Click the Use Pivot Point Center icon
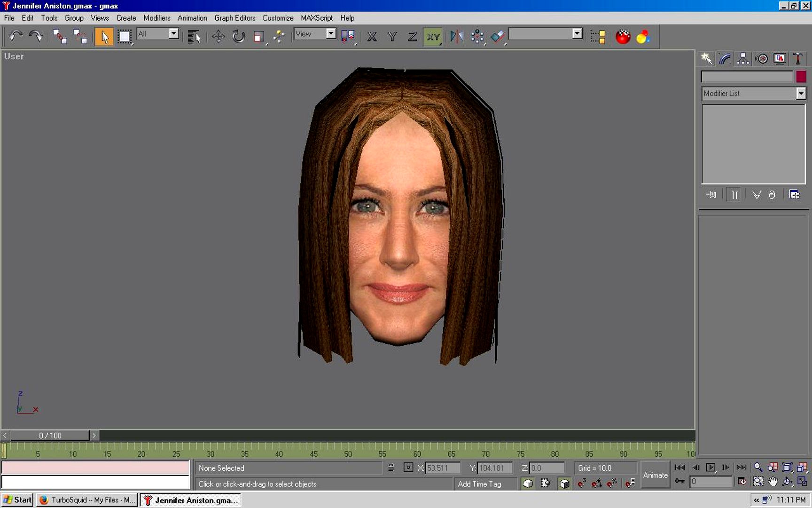Screen dimensions: 812x508 (x=348, y=36)
